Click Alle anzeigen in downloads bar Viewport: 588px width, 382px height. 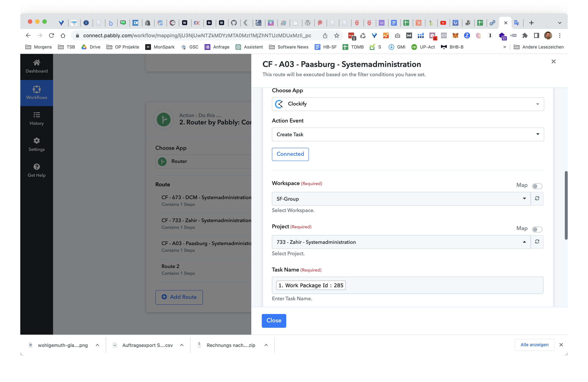tap(534, 345)
